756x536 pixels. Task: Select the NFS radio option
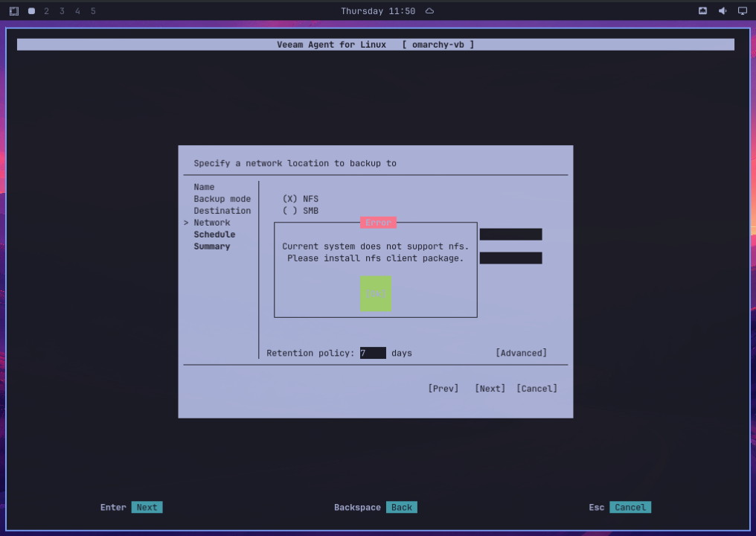[300, 199]
